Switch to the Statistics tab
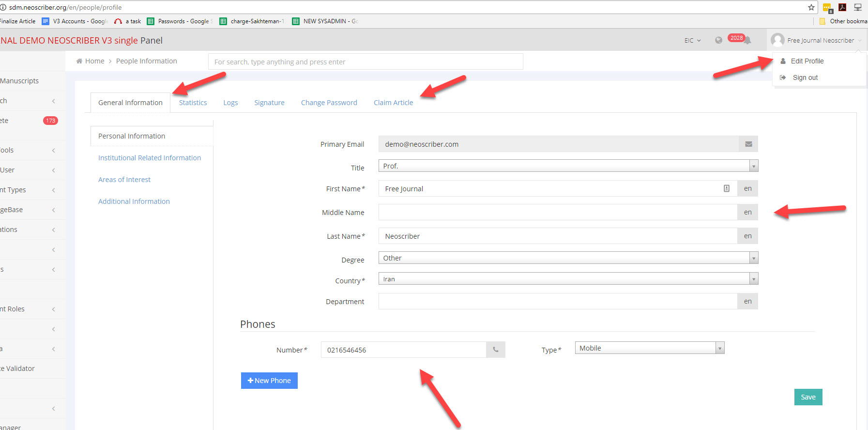Screen dimensions: 868x430 click(x=193, y=103)
